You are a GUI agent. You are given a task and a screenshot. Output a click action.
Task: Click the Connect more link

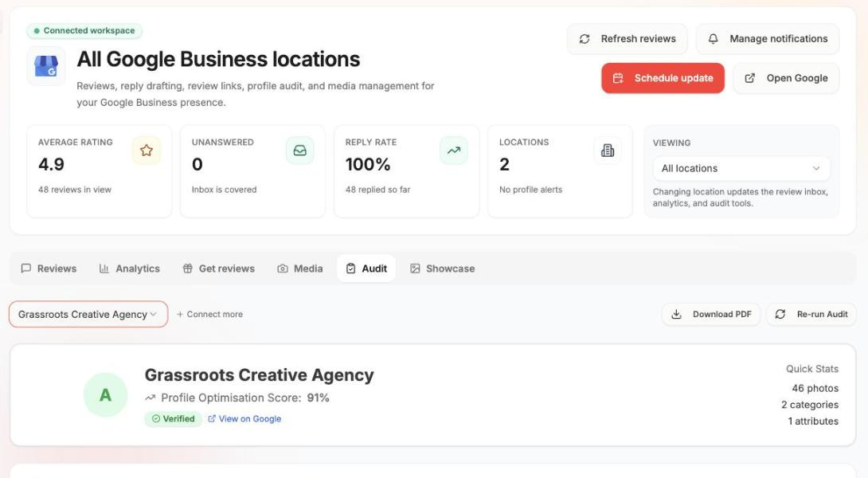click(209, 314)
